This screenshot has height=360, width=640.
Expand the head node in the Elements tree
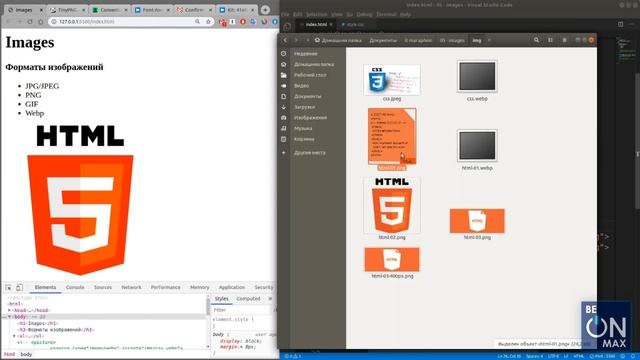9,310
